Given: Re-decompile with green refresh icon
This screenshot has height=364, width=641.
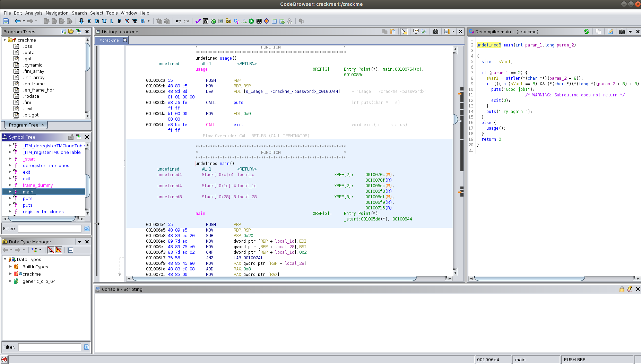Looking at the screenshot, I should (x=587, y=32).
